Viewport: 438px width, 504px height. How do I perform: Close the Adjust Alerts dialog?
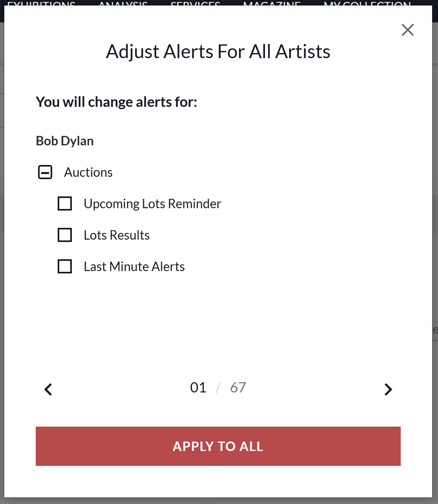(x=408, y=30)
